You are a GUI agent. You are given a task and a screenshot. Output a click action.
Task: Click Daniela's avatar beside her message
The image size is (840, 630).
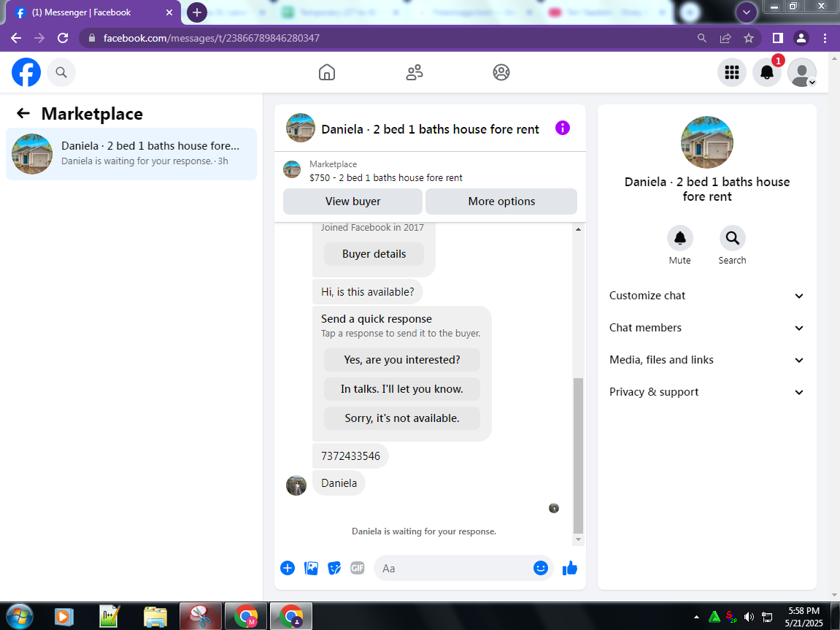[296, 485]
